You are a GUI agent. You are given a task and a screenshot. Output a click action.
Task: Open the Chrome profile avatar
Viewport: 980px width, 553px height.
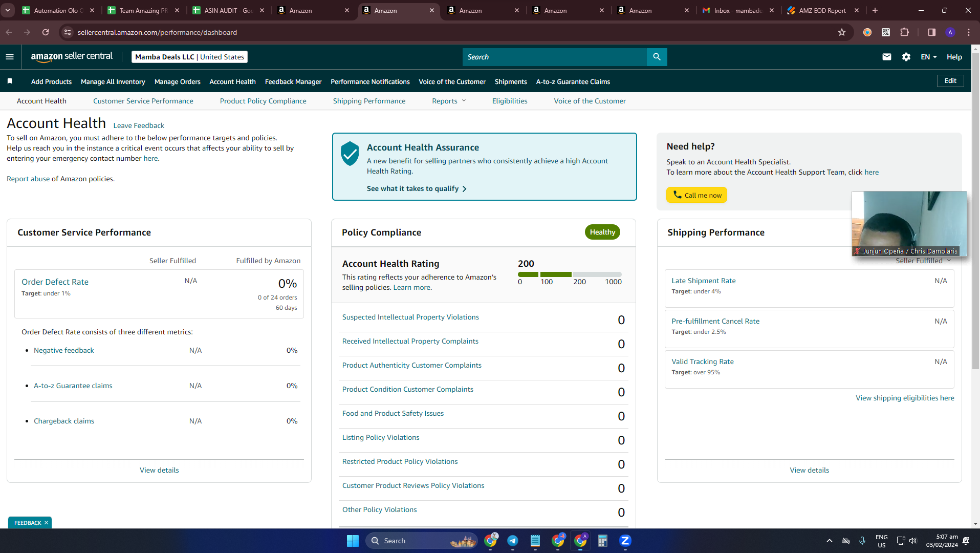coord(950,32)
